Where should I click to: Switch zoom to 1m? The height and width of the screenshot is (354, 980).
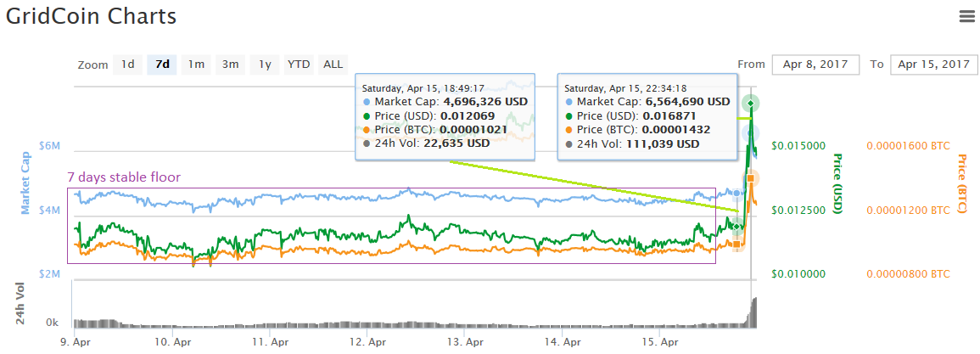[196, 65]
